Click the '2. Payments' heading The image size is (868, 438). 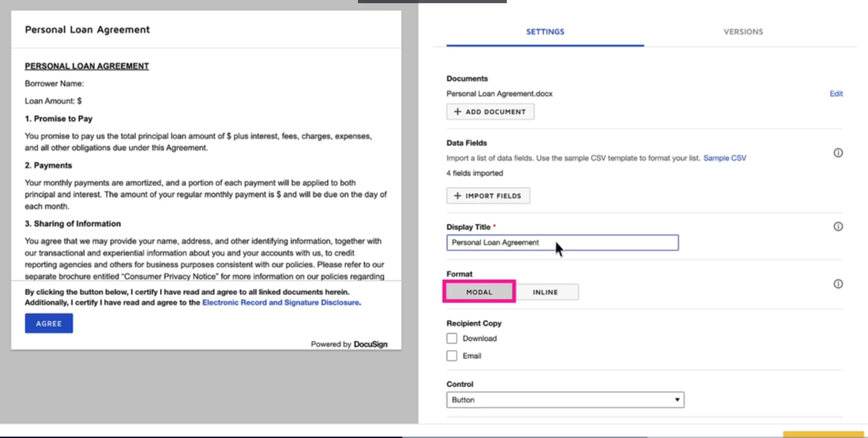(x=48, y=165)
